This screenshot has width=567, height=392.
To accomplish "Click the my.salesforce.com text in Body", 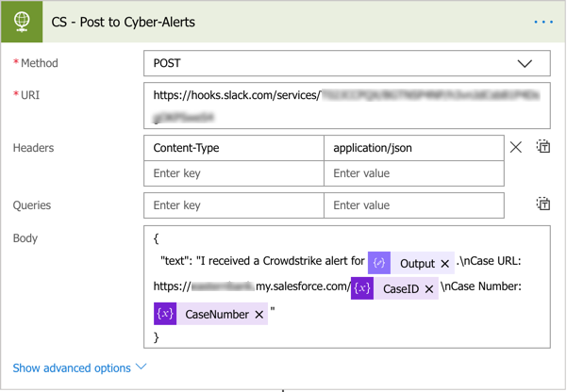I will 302,286.
